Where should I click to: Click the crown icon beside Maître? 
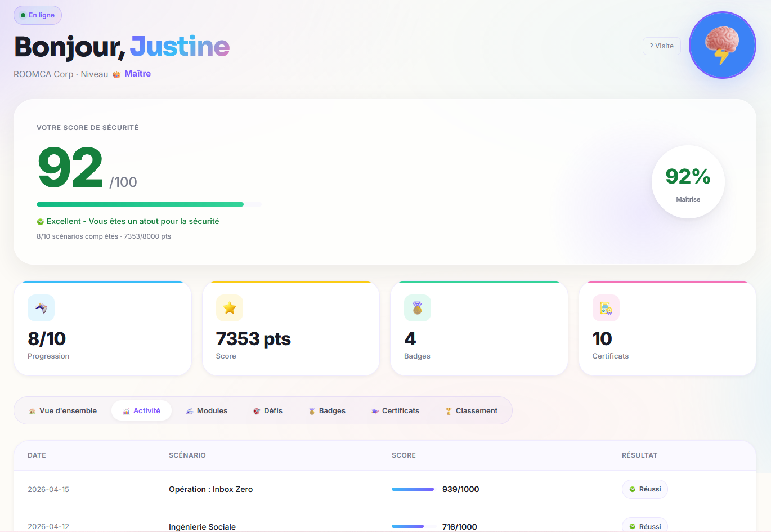click(x=116, y=74)
